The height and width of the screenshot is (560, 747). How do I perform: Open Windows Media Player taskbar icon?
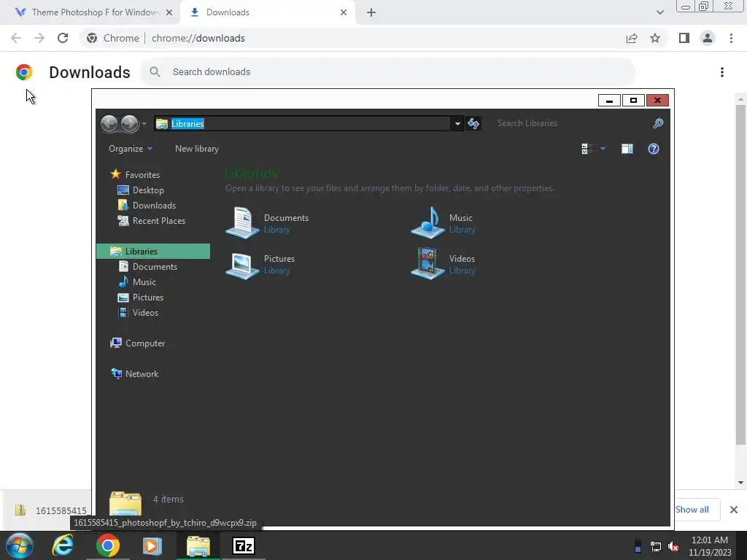click(x=152, y=545)
